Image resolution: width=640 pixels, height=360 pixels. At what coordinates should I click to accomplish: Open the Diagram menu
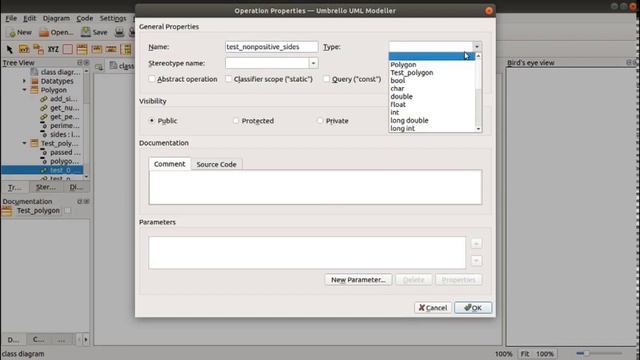click(56, 18)
